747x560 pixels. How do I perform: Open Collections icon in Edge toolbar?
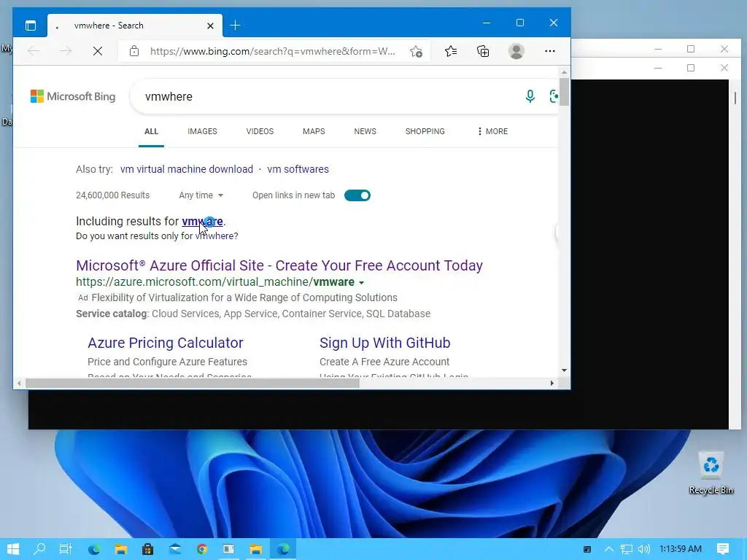(x=483, y=51)
